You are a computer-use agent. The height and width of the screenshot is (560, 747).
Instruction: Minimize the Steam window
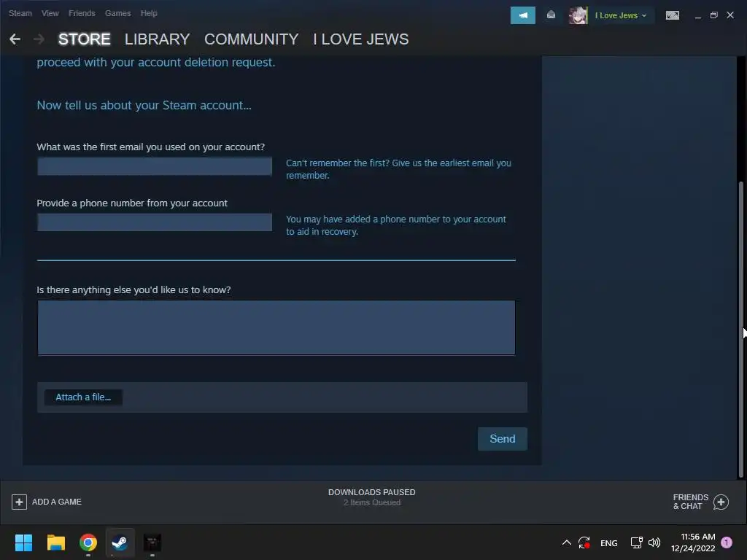point(698,16)
